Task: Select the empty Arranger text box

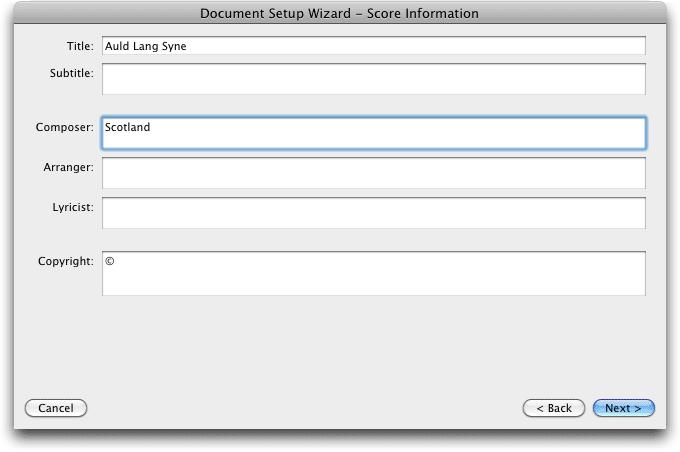Action: [x=374, y=173]
